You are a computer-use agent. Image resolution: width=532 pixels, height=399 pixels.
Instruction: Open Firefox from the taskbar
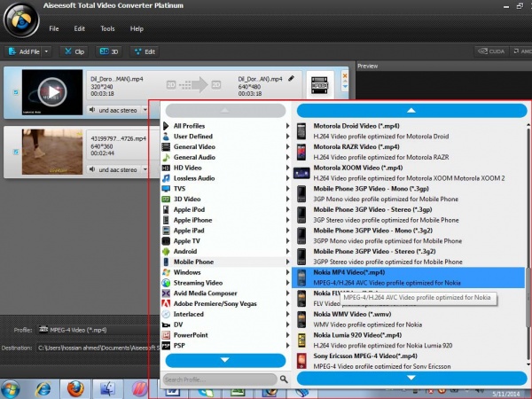pyautogui.click(x=75, y=389)
